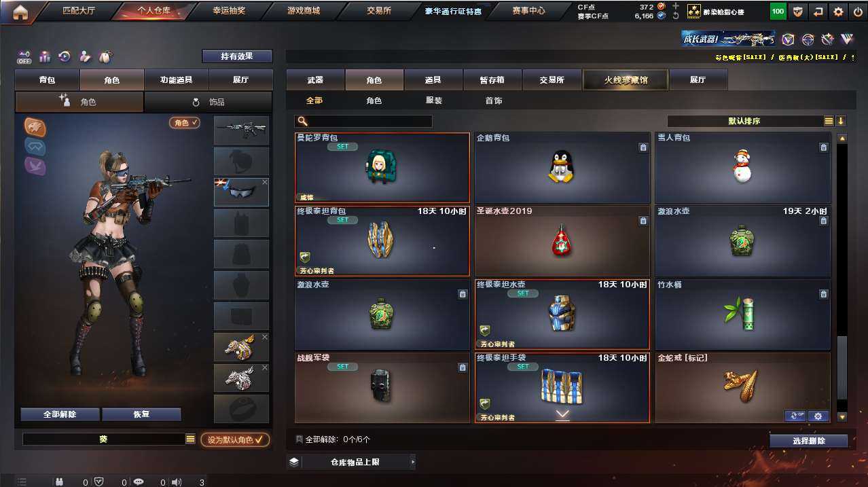
Task: Click the gear icon on 金蛇戒 item
Action: click(818, 416)
